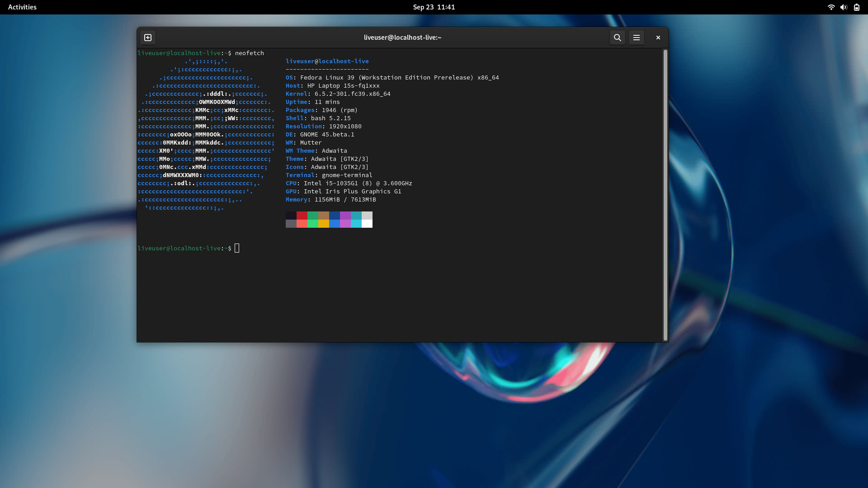This screenshot has height=488, width=868.
Task: Click the window title liveuser@localhost-live
Action: point(402,38)
